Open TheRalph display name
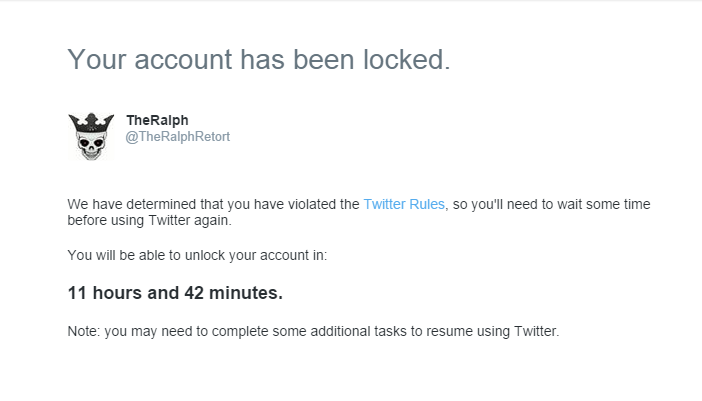702x401 pixels. [x=157, y=120]
